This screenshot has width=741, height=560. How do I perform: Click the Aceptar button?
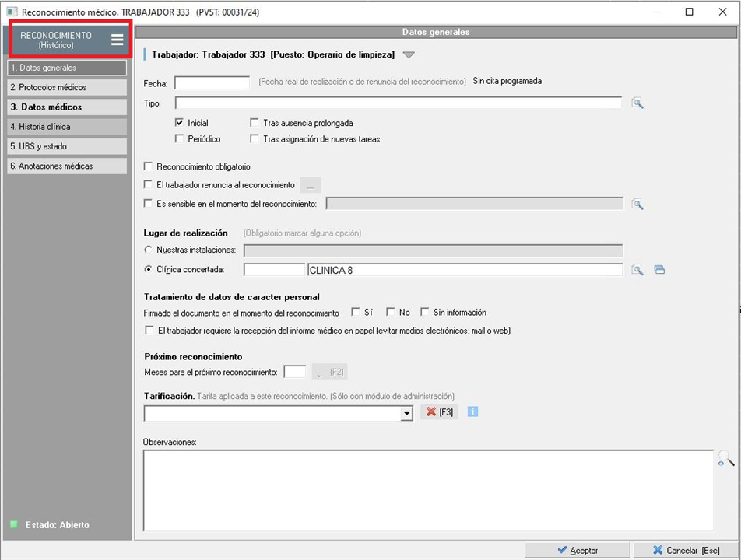click(x=577, y=550)
